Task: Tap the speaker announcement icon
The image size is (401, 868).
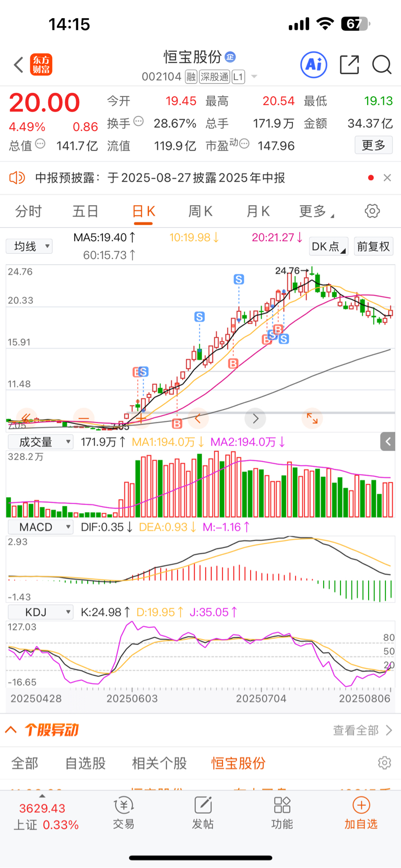Action: click(17, 178)
